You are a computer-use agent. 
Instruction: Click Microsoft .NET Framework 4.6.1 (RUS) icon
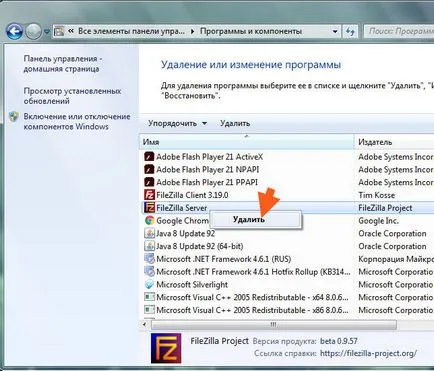coord(149,259)
